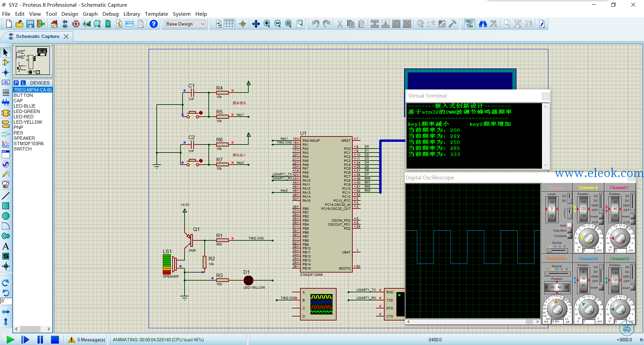Open the Library menu
The height and width of the screenshot is (345, 644).
[132, 14]
